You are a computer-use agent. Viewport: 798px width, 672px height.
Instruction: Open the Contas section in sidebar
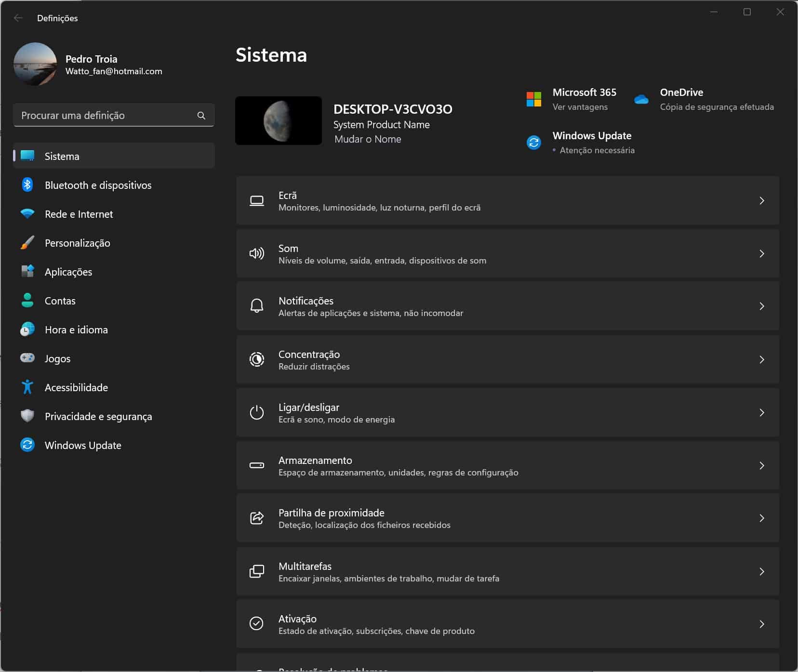pyautogui.click(x=60, y=301)
